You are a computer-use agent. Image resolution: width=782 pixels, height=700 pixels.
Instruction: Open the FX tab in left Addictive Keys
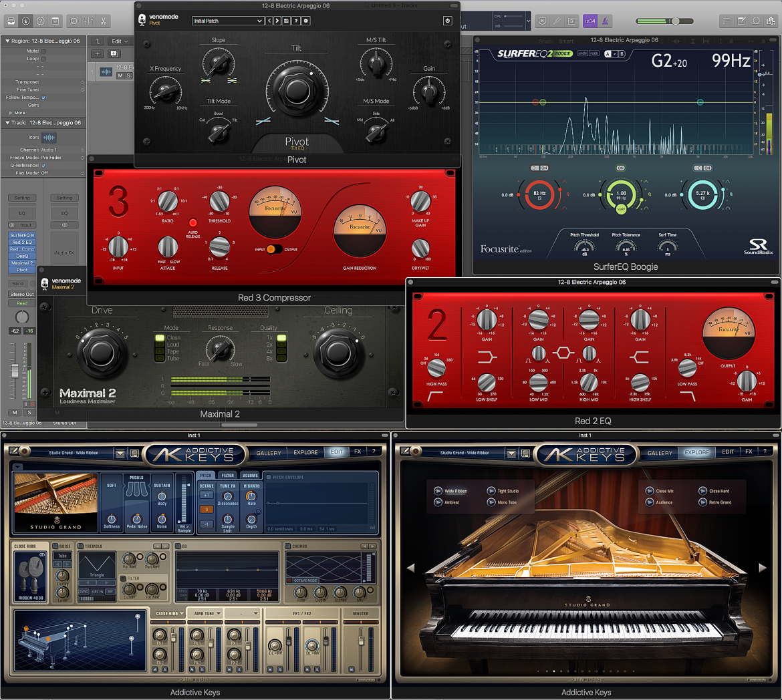(x=358, y=452)
